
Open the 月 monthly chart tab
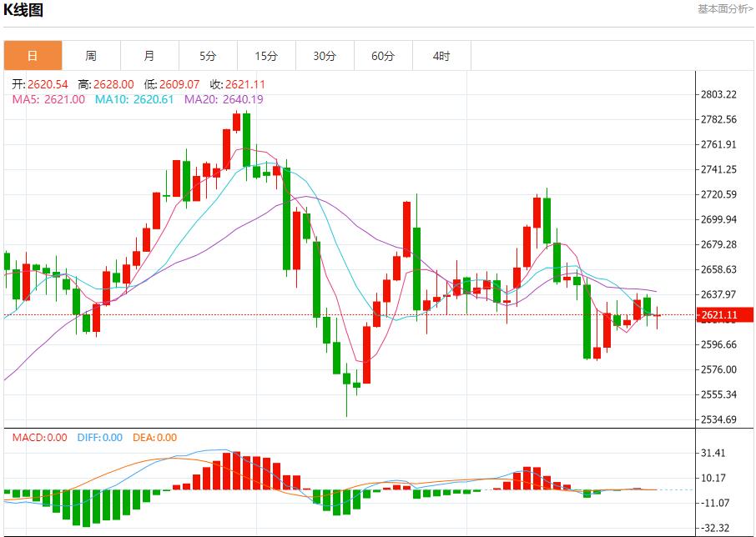point(149,56)
